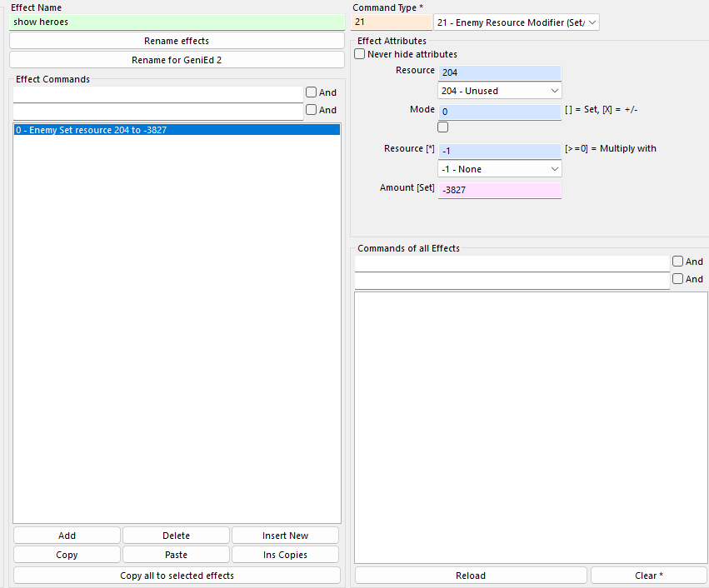Click the Clear * button
This screenshot has height=588, width=709.
point(648,576)
